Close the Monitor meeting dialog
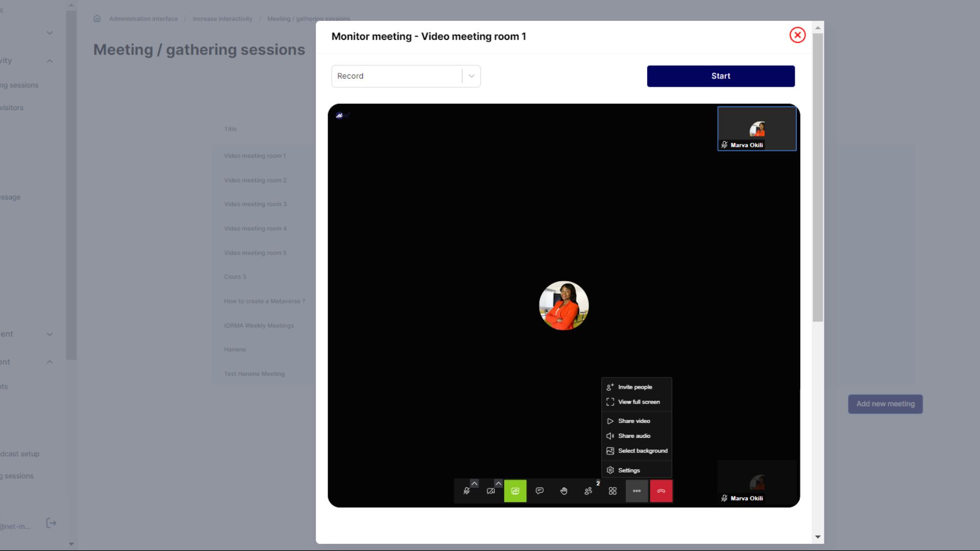The width and height of the screenshot is (980, 551). click(797, 35)
